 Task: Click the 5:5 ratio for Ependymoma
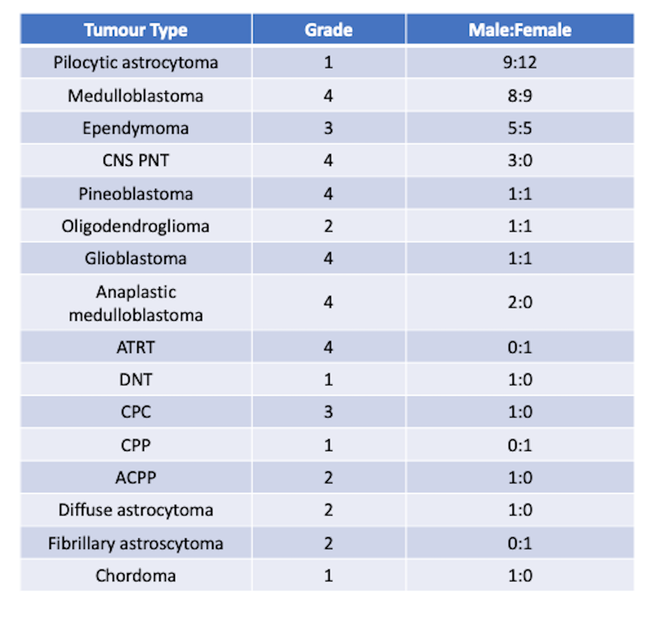pyautogui.click(x=520, y=128)
